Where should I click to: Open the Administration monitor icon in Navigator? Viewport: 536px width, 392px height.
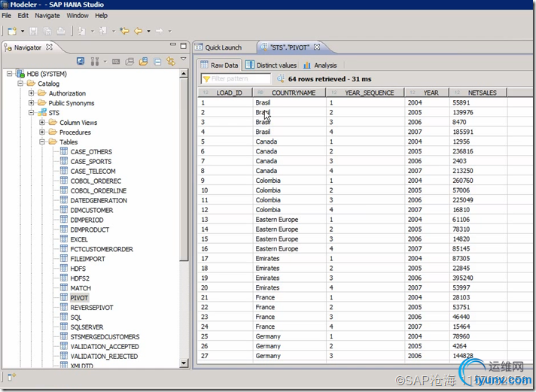click(x=81, y=61)
